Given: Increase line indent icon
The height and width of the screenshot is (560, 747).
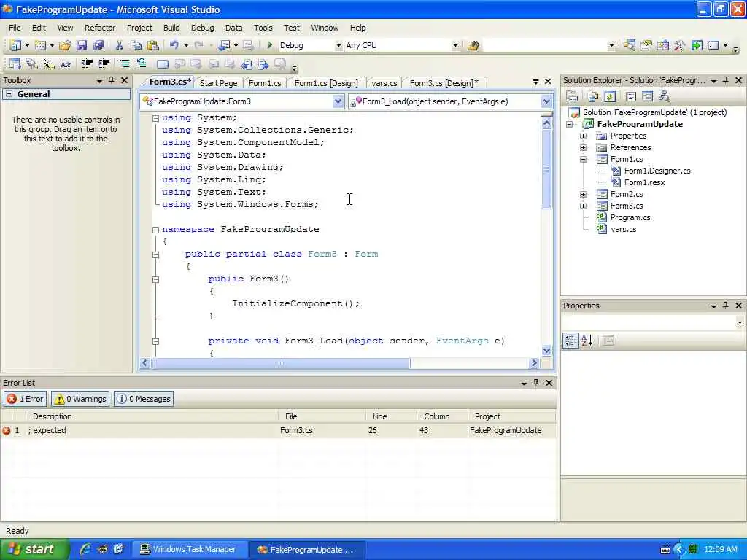Looking at the screenshot, I should point(104,64).
